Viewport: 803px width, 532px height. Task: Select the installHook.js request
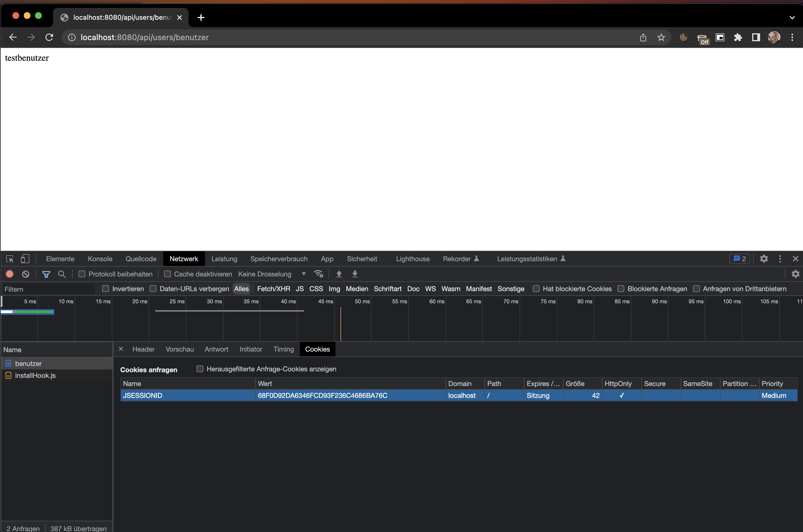click(56, 375)
